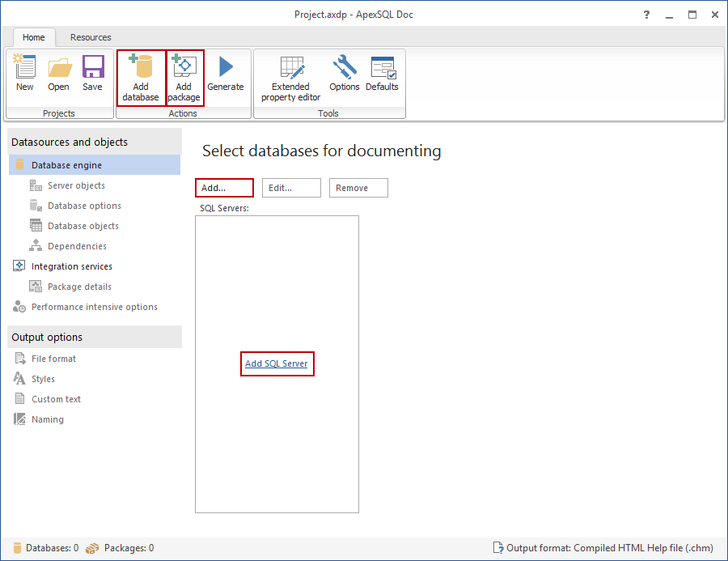Select Database options in the sidebar

coord(84,206)
